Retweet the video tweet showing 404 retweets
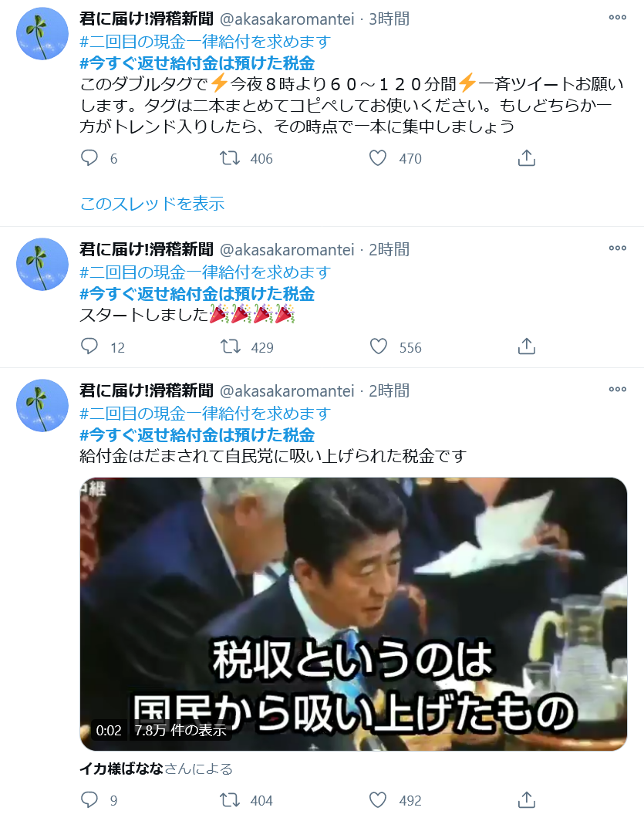644x821 pixels. point(230,799)
